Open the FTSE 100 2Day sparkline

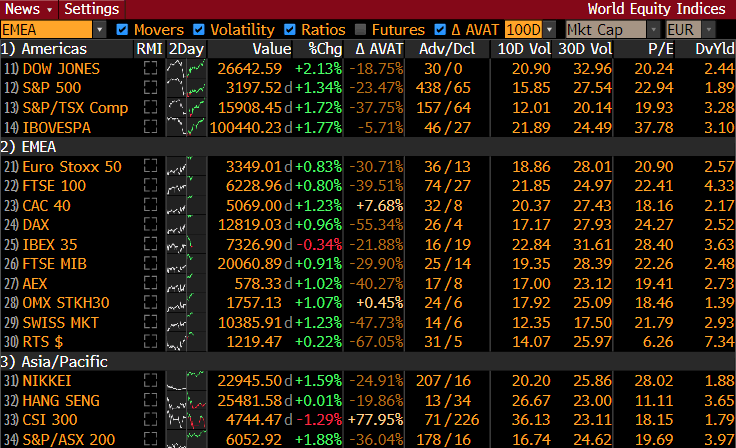coord(186,186)
